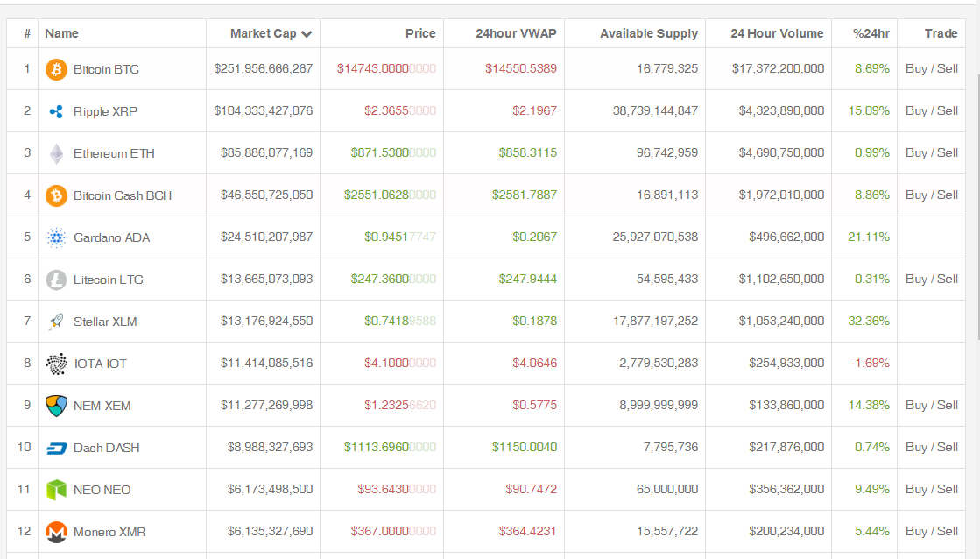Click the Stellar XLM rocket icon
The image size is (980, 559).
[x=56, y=322]
